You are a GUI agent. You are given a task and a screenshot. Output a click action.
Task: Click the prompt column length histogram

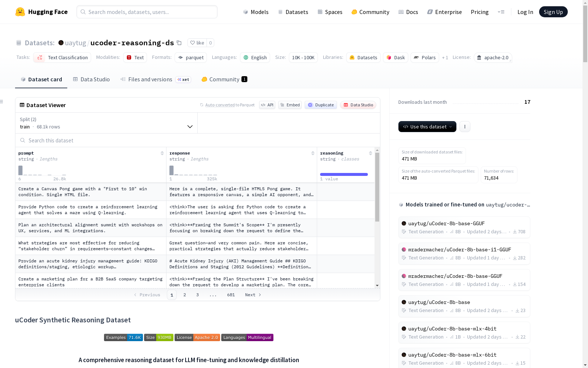click(x=42, y=170)
